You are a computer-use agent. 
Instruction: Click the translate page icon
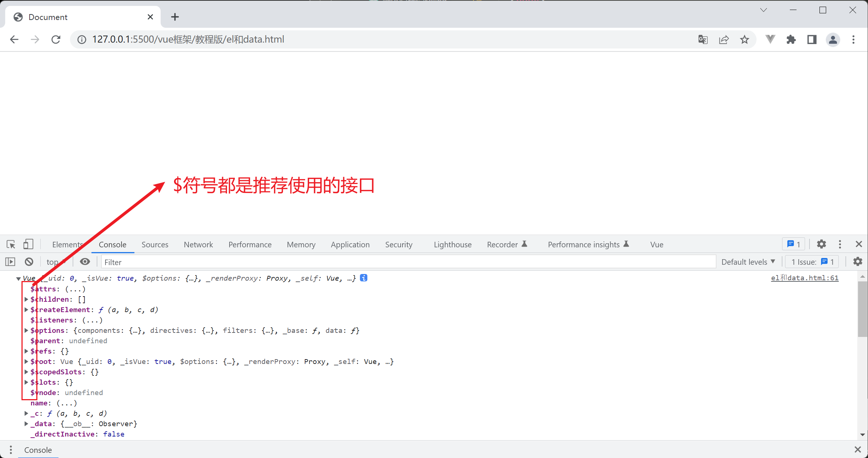click(x=703, y=39)
